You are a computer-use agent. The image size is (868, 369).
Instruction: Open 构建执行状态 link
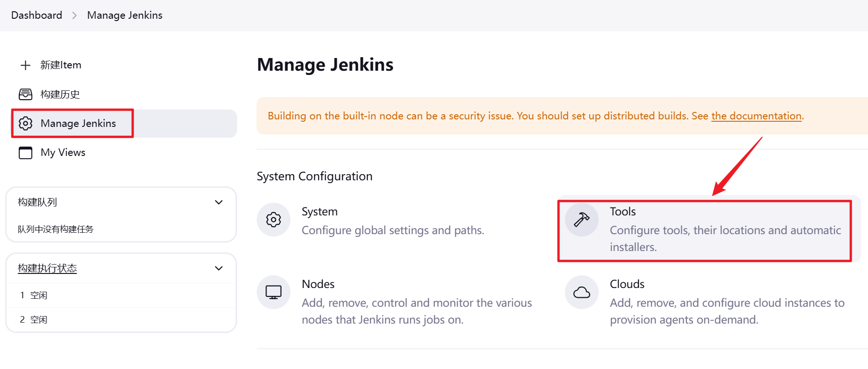click(x=47, y=268)
